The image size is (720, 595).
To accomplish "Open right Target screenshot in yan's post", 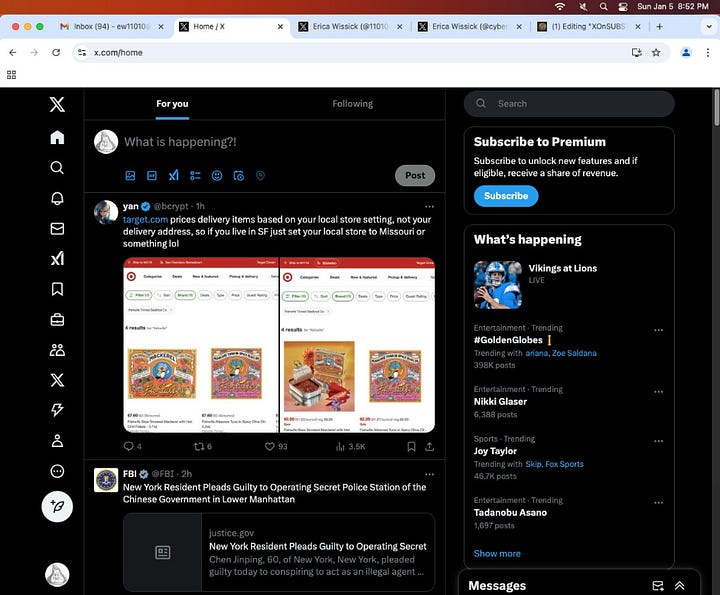I will click(x=357, y=345).
